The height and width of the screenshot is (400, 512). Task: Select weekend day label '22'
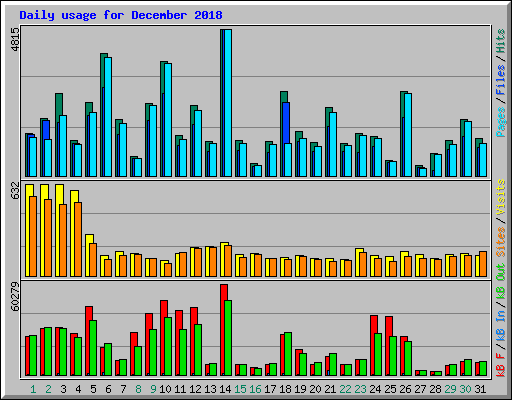345,389
